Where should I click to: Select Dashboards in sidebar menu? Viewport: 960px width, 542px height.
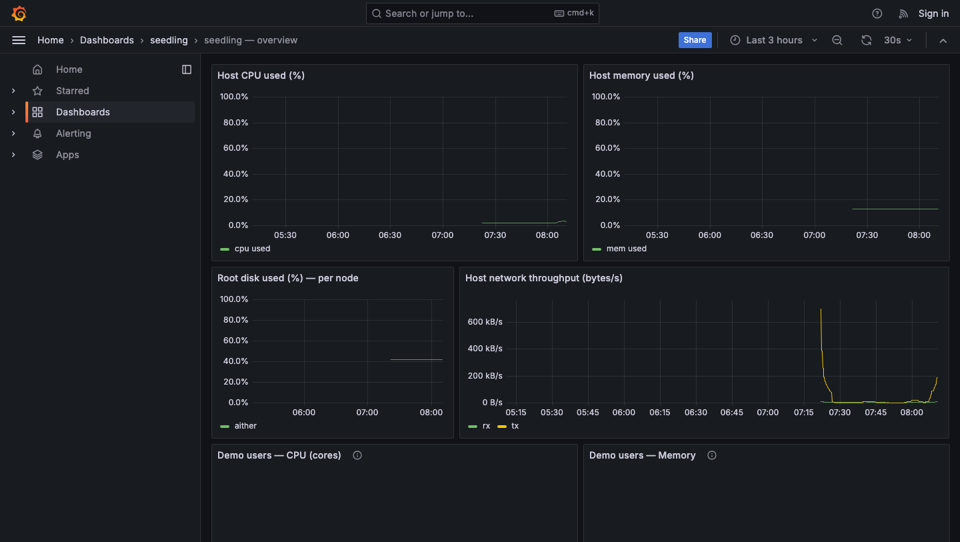point(83,112)
